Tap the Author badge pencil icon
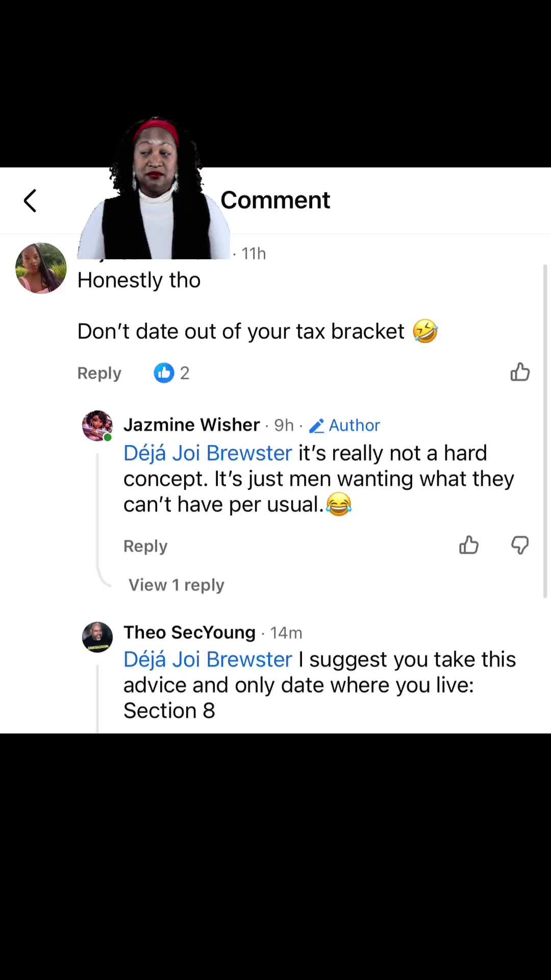 pos(316,426)
